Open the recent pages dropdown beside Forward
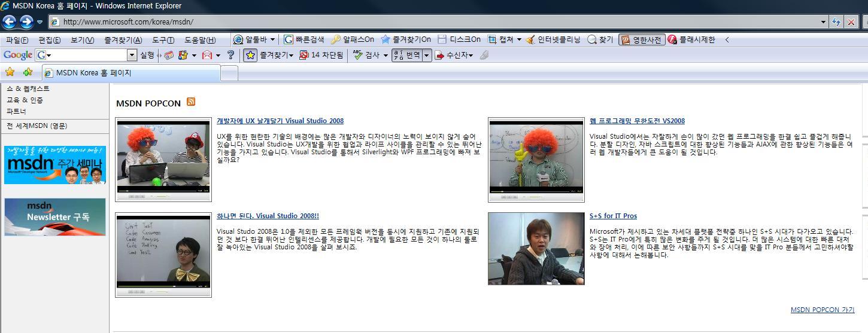 40,22
